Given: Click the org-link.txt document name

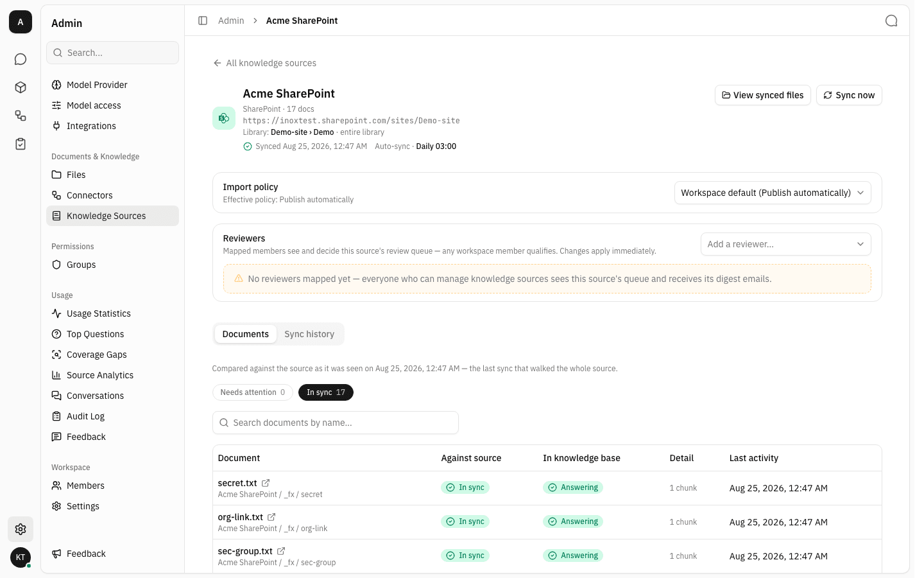Looking at the screenshot, I should 241,517.
